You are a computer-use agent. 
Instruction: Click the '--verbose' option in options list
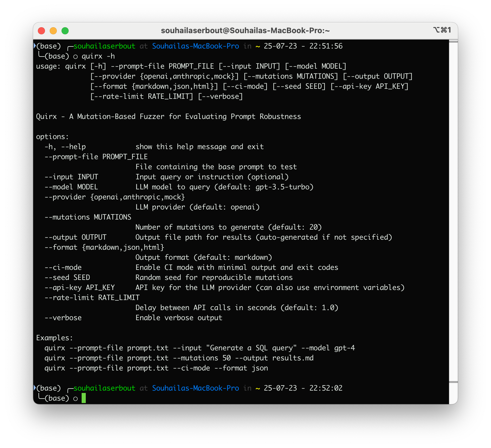(x=63, y=318)
